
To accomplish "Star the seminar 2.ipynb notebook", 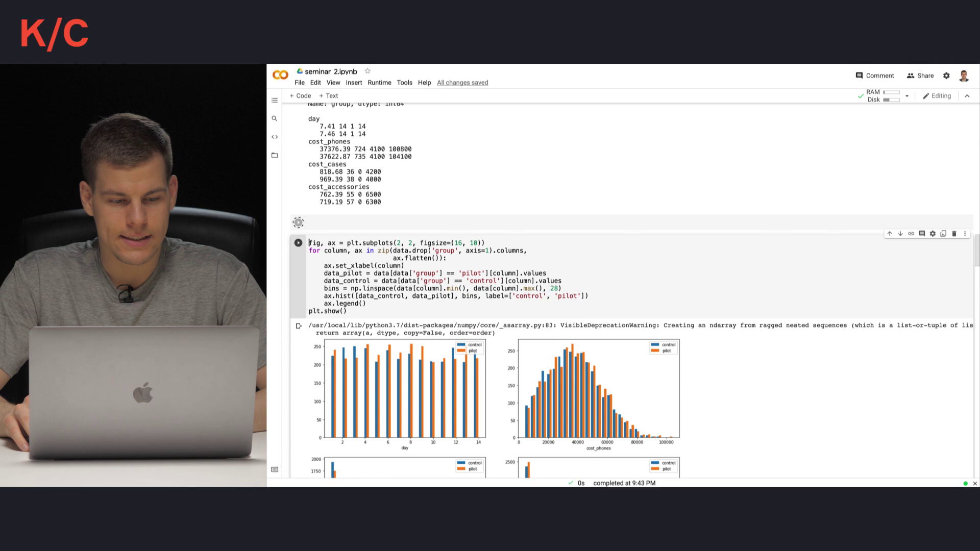I will click(367, 71).
